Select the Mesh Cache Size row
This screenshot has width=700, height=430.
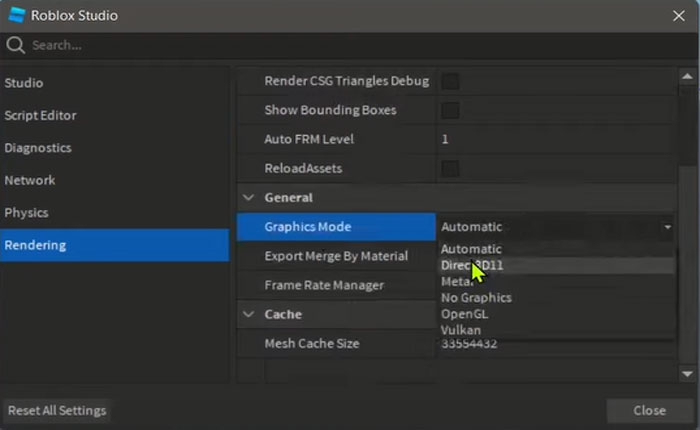tap(336, 344)
